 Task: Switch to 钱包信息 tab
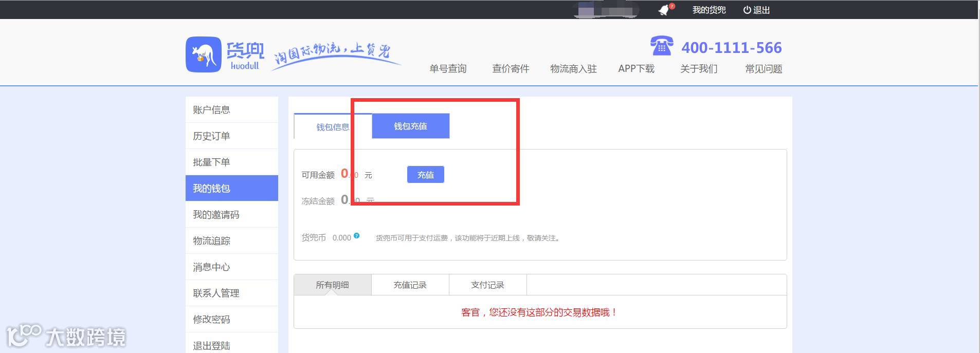(333, 126)
